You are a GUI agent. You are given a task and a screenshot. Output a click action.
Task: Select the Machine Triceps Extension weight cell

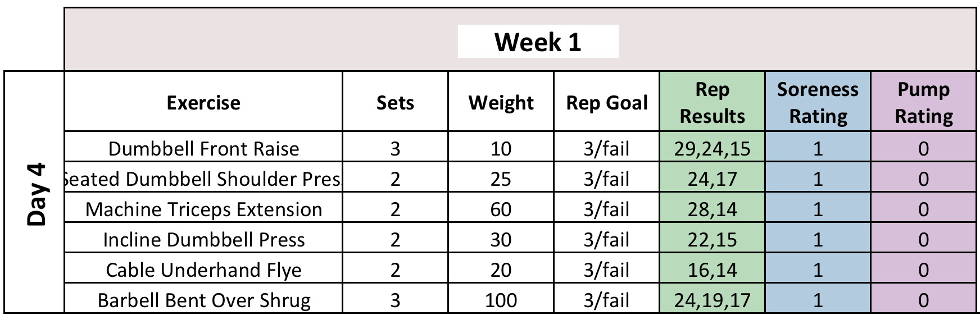[x=501, y=209]
